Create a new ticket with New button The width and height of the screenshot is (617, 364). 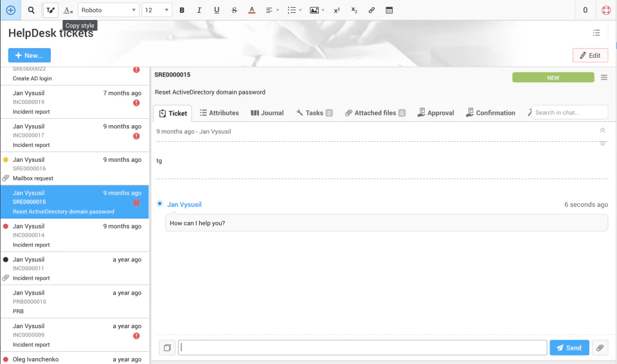pos(30,55)
